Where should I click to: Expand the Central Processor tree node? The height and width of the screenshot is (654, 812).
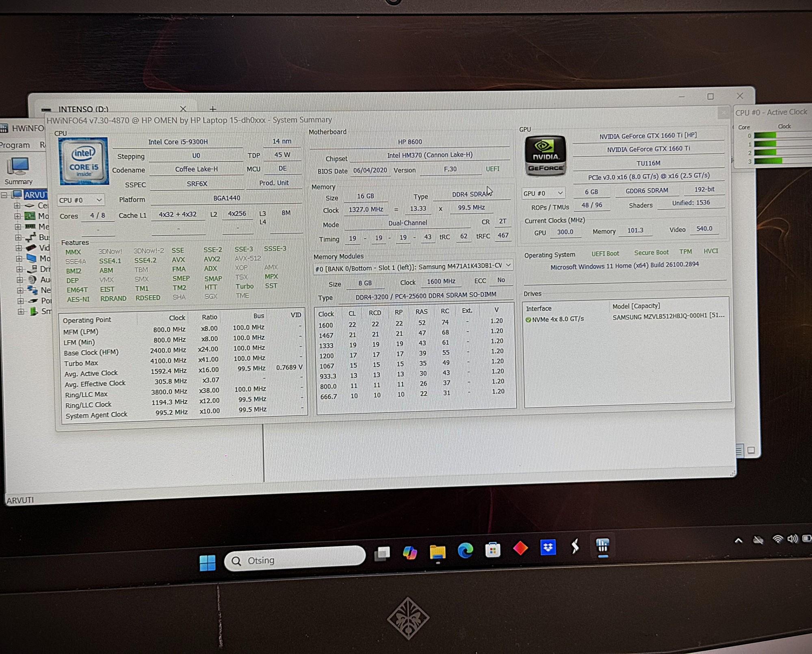pyautogui.click(x=17, y=205)
